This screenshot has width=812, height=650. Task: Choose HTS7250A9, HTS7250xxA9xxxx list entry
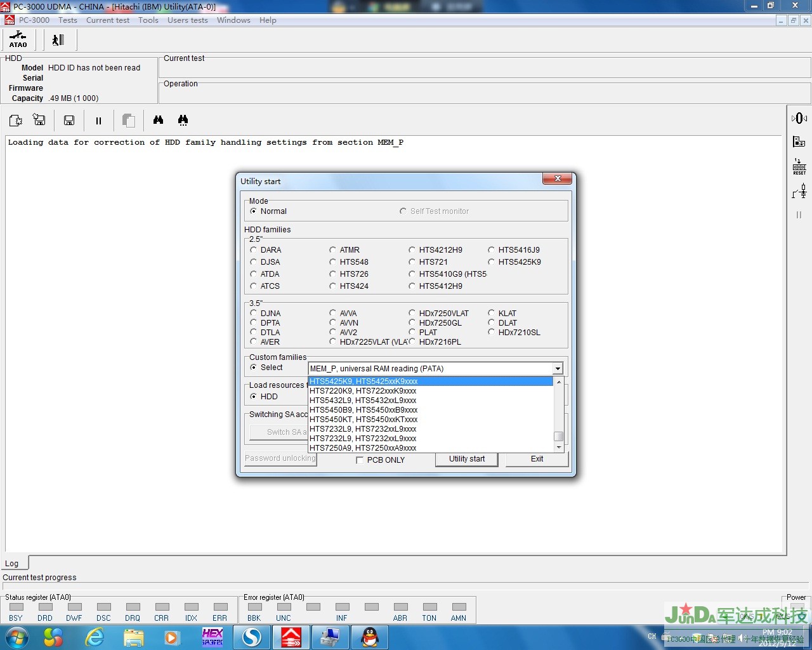point(431,448)
